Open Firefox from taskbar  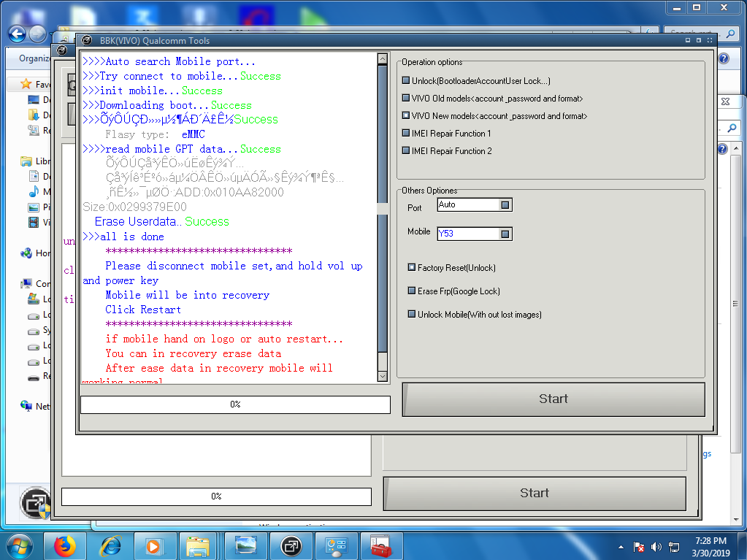point(65,546)
